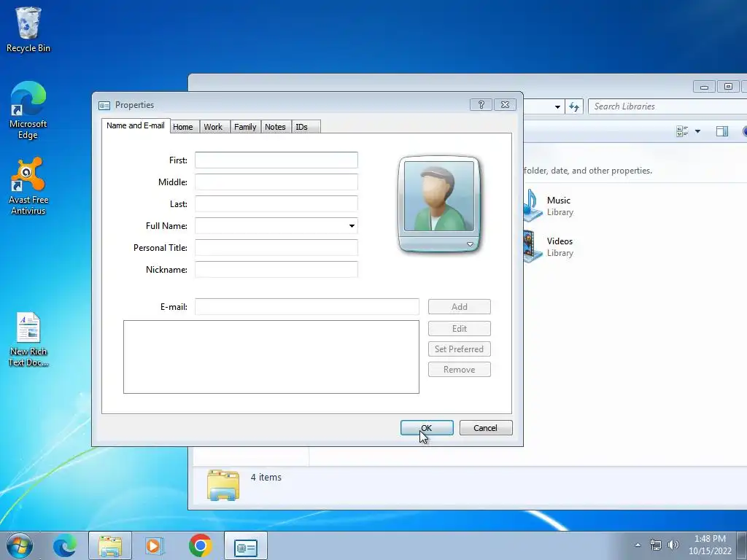Switch to the Work tab
The width and height of the screenshot is (747, 560).
click(213, 127)
